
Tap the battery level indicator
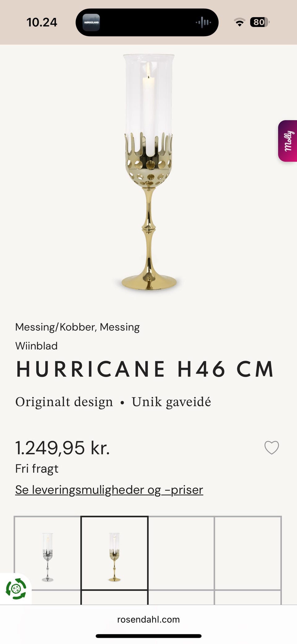pyautogui.click(x=259, y=22)
